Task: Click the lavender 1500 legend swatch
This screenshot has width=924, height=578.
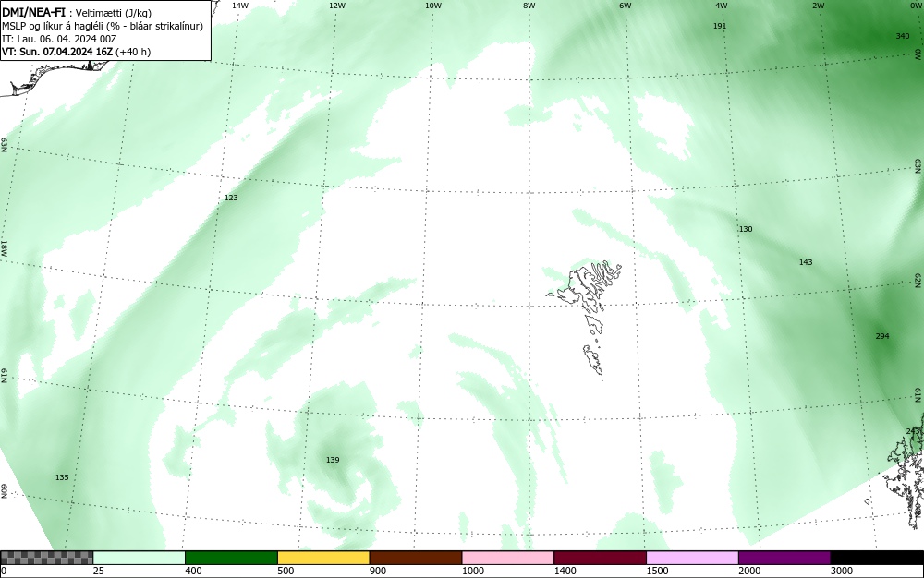Action: click(x=692, y=558)
